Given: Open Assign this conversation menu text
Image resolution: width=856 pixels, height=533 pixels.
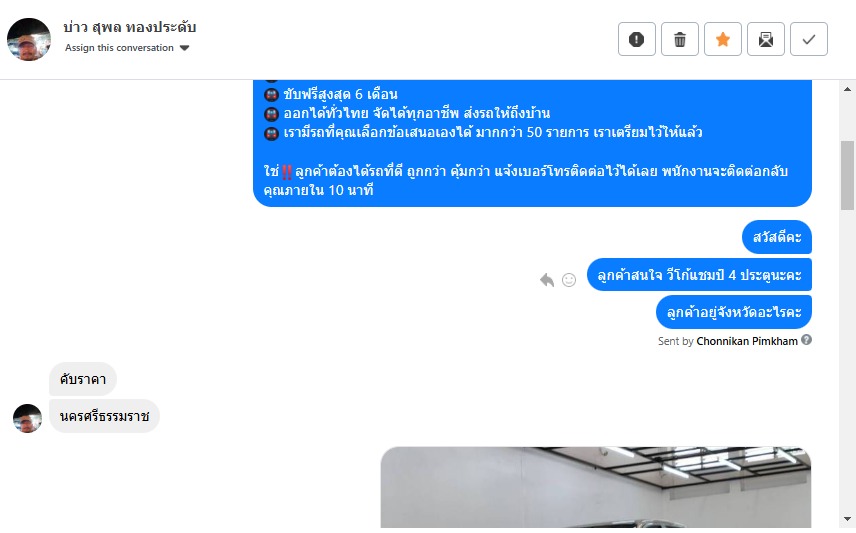Looking at the screenshot, I should pos(119,48).
